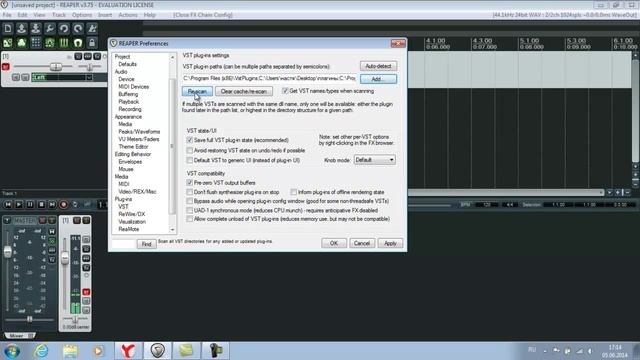Click the transport Record button
This screenshot has height=360, width=640.
[x=64, y=204]
